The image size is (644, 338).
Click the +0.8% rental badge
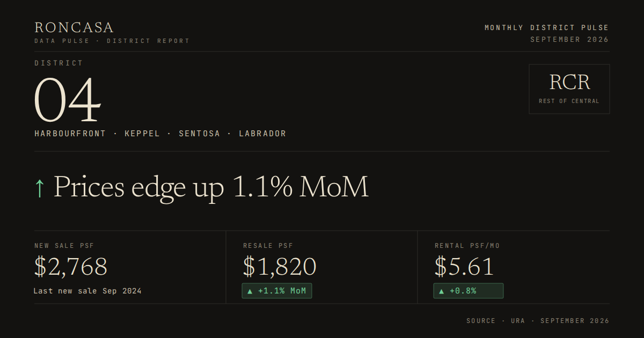[469, 291]
